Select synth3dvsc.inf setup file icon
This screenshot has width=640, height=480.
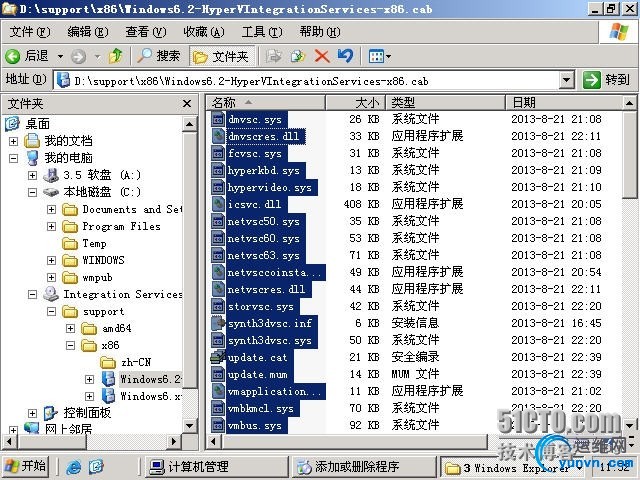(218, 323)
